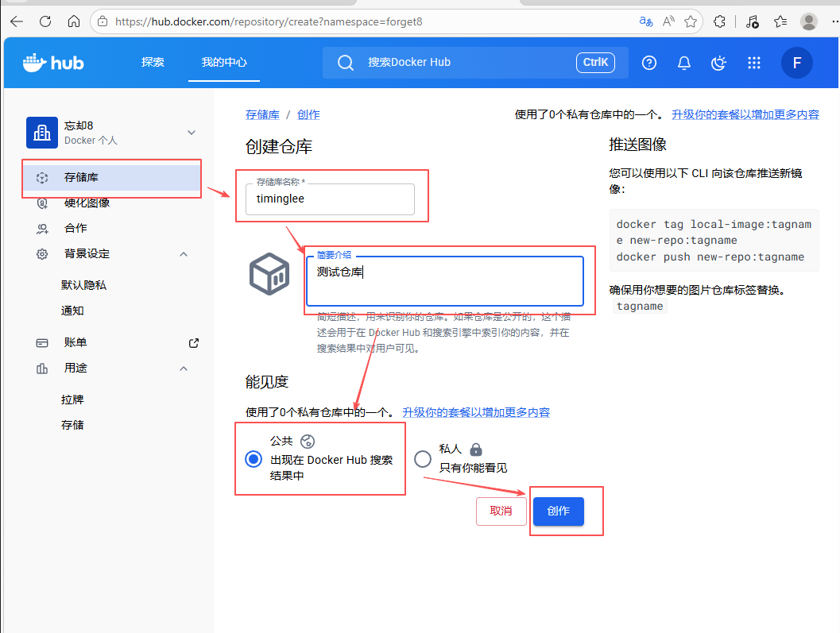The height and width of the screenshot is (633, 840).
Task: Open 默认隐私 settings item
Action: [x=83, y=285]
